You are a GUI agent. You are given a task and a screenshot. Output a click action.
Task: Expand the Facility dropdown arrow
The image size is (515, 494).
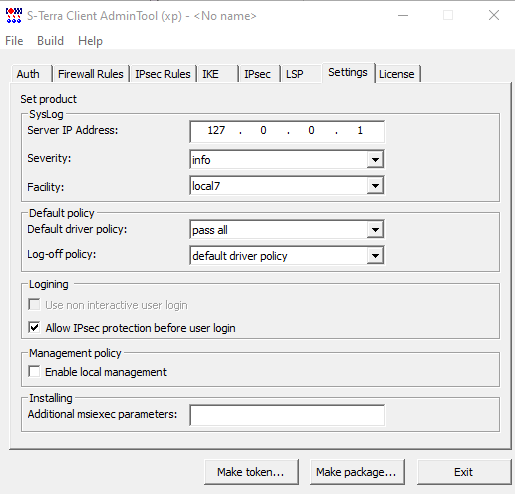tap(375, 186)
